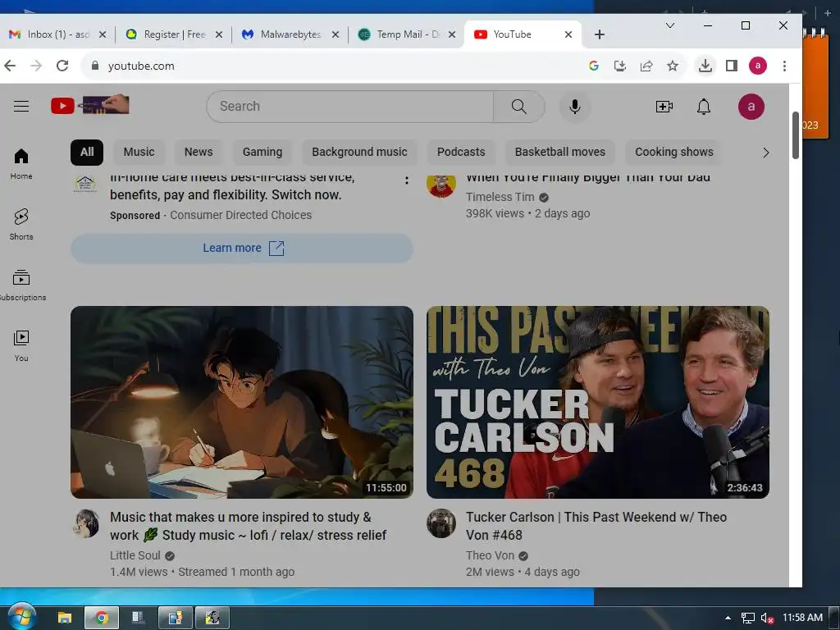Switch to the Register tab

(174, 34)
